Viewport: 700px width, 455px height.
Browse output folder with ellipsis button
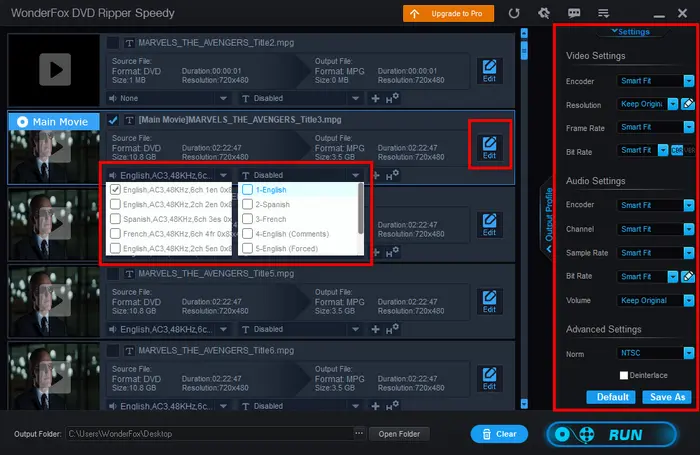pyautogui.click(x=359, y=434)
